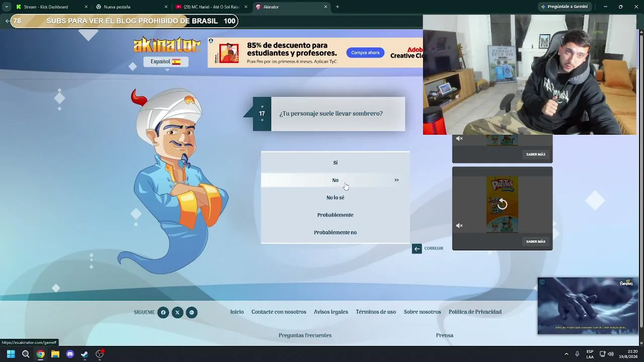Viewport: 644px width, 362px height.
Task: Click the "Prensa" footer link
Action: [x=445, y=335]
